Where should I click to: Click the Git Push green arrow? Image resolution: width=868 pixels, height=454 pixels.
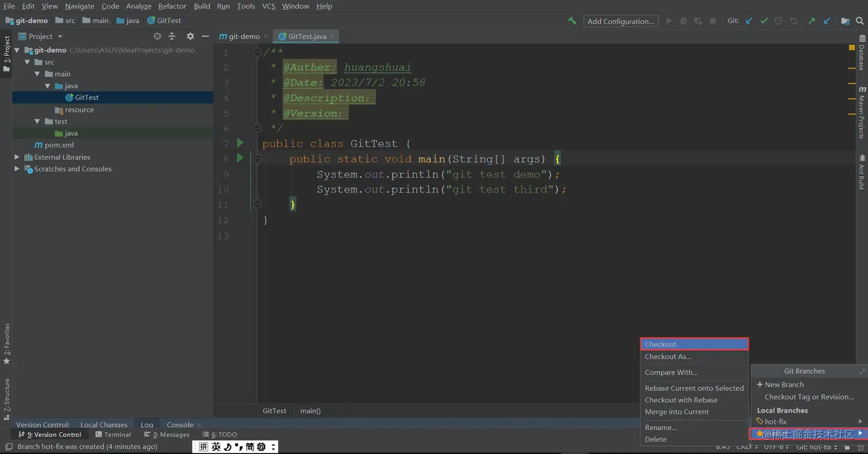click(812, 21)
